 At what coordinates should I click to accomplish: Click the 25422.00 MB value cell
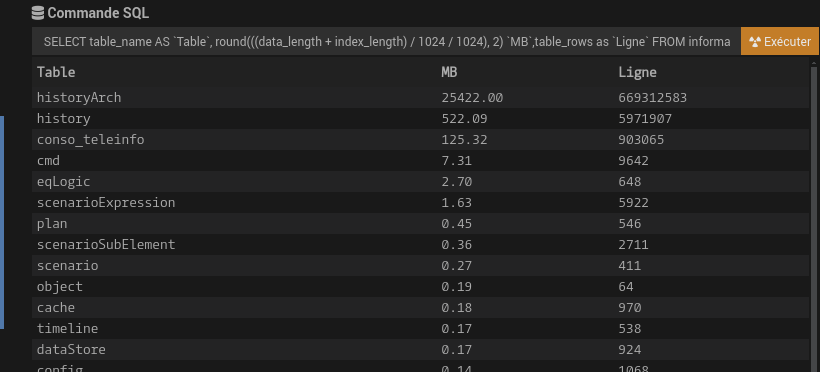(472, 98)
